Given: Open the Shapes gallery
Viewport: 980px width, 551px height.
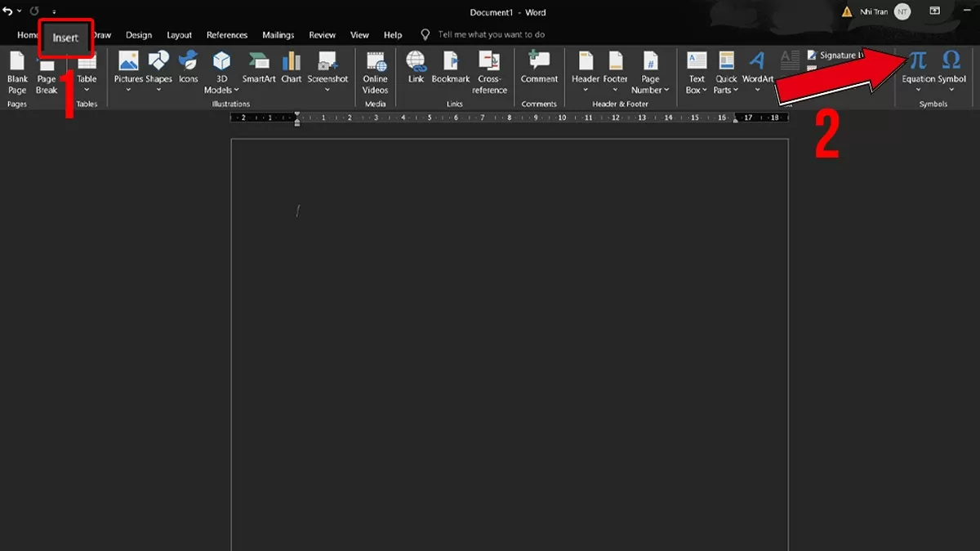Looking at the screenshot, I should click(158, 63).
